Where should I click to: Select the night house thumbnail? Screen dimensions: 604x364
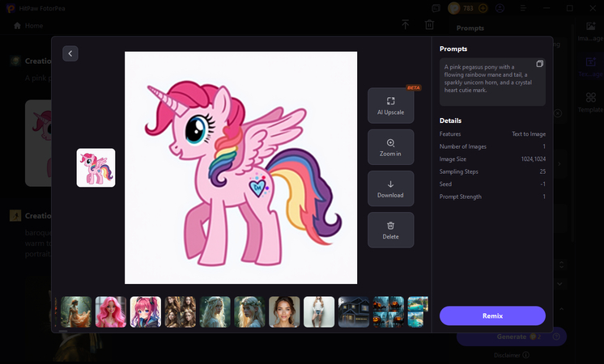pyautogui.click(x=354, y=311)
